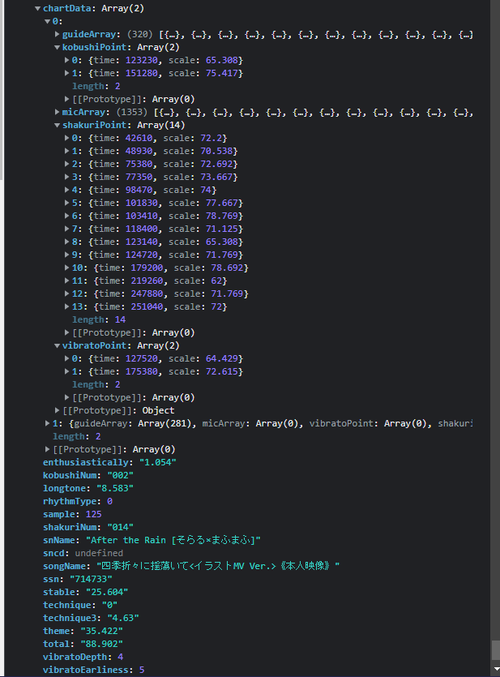Select the total "88.902" property
The width and height of the screenshot is (500, 677).
(x=83, y=644)
